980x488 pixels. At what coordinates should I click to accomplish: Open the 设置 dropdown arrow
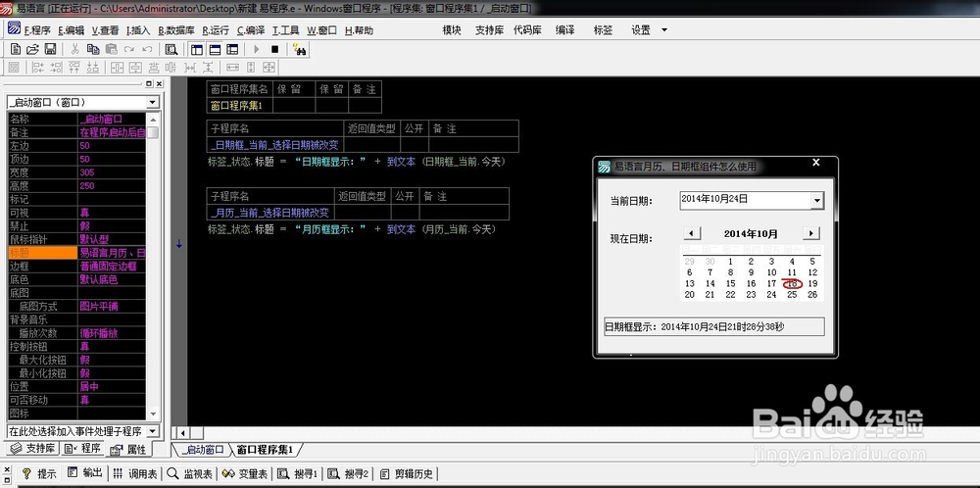663,30
